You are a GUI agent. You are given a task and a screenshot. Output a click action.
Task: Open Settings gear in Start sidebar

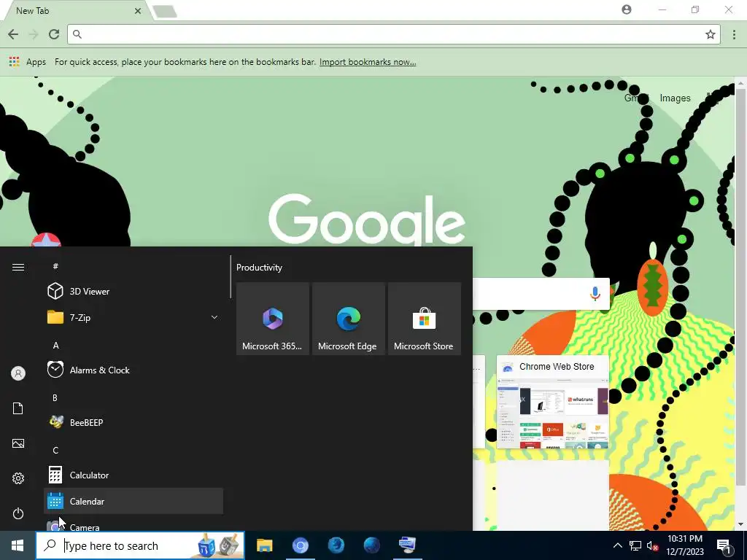click(18, 478)
